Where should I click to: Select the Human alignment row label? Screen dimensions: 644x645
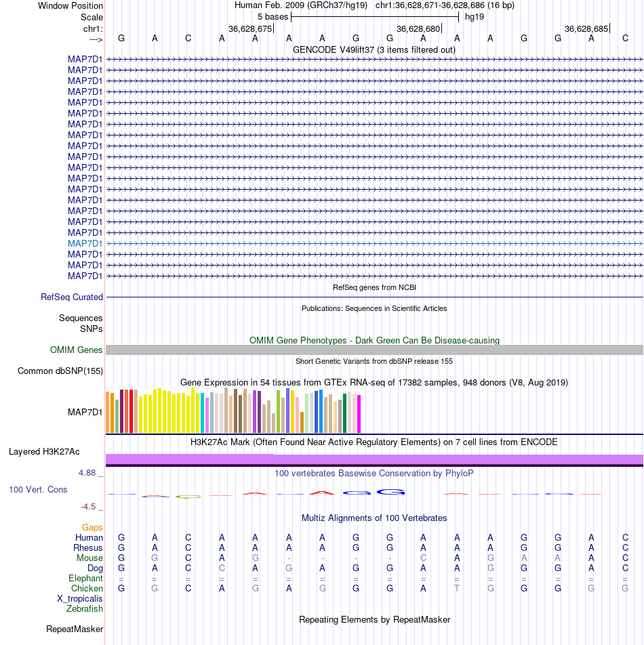pos(89,538)
